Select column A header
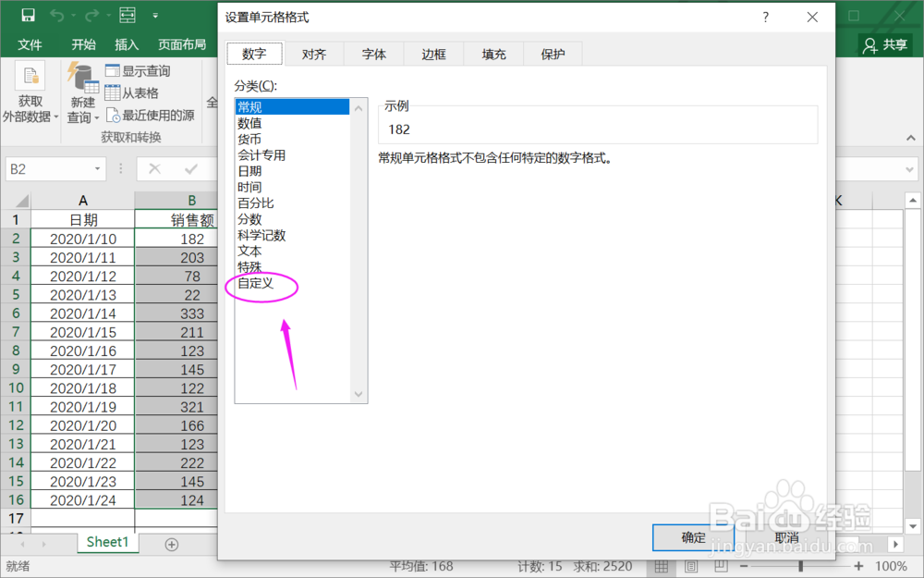This screenshot has height=578, width=924. coord(83,201)
